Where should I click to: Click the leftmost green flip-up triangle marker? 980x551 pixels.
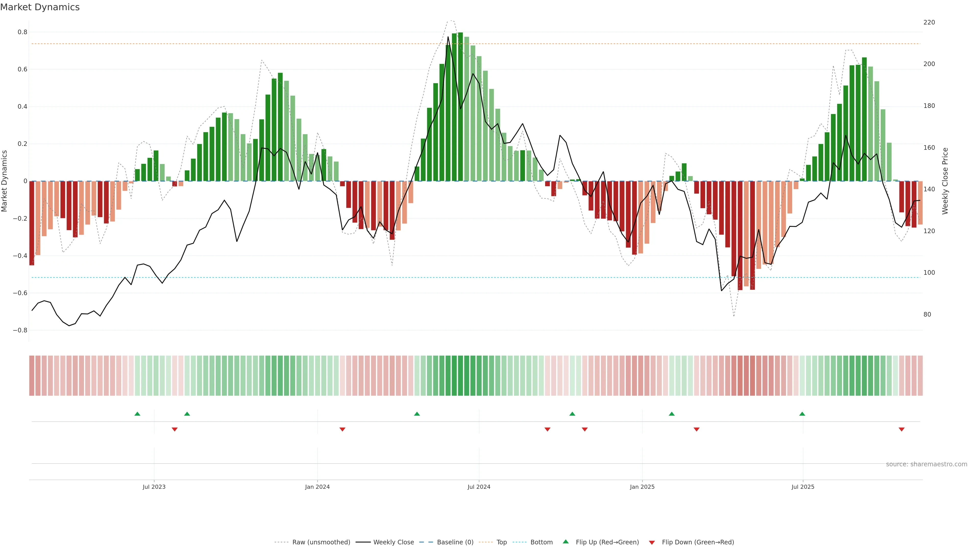click(137, 414)
